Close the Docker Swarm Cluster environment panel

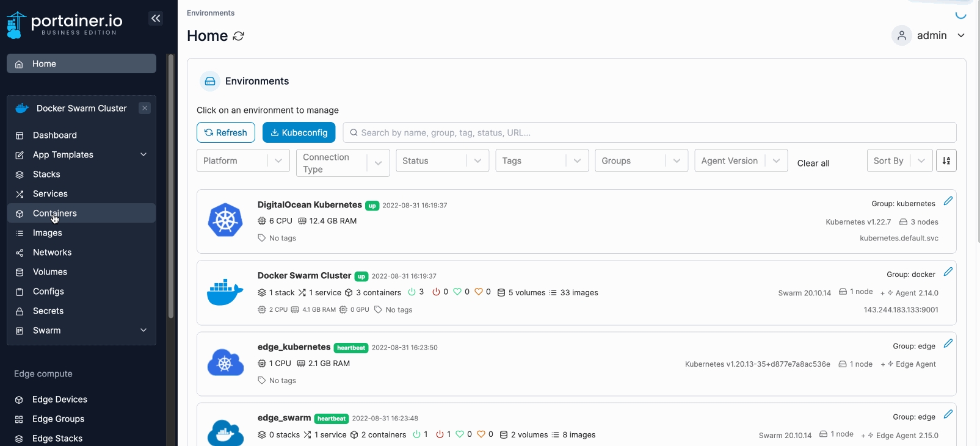[145, 108]
